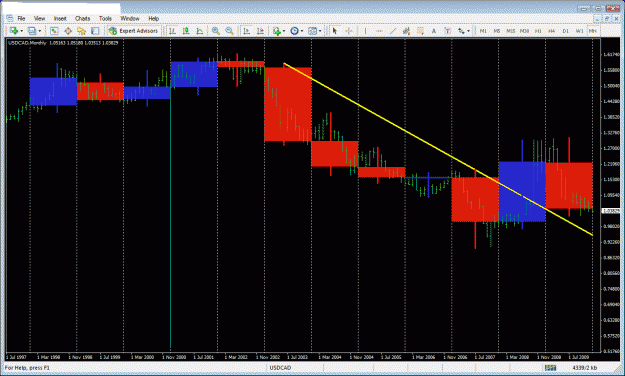Click the USDCAD label in status bar
The width and height of the screenshot is (625, 376).
(x=280, y=368)
